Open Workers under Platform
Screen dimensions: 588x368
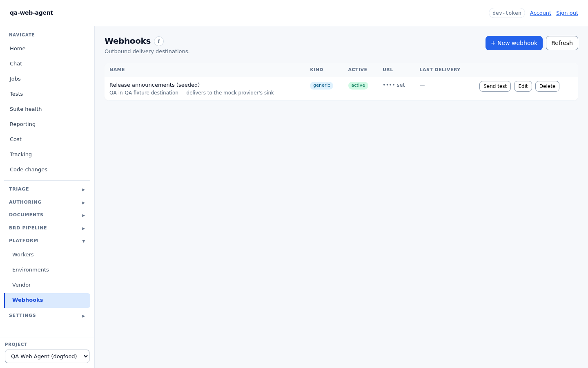pos(47,255)
